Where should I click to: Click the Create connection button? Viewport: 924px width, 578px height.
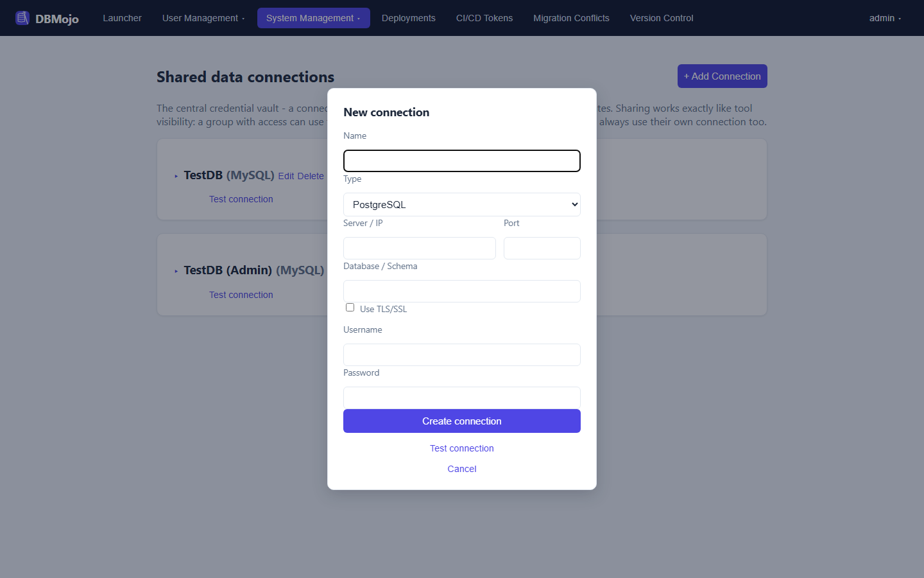(462, 421)
